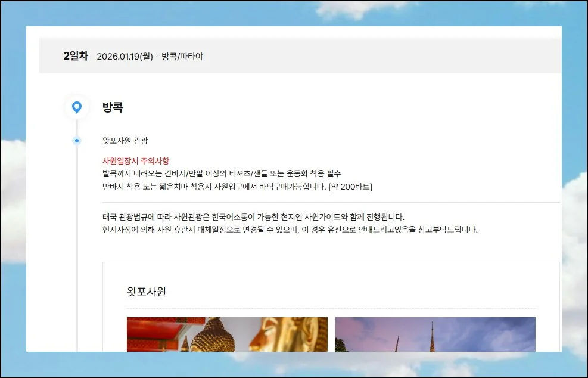Click the blue location pin icon beside 방콕
The image size is (588, 378).
click(x=76, y=107)
